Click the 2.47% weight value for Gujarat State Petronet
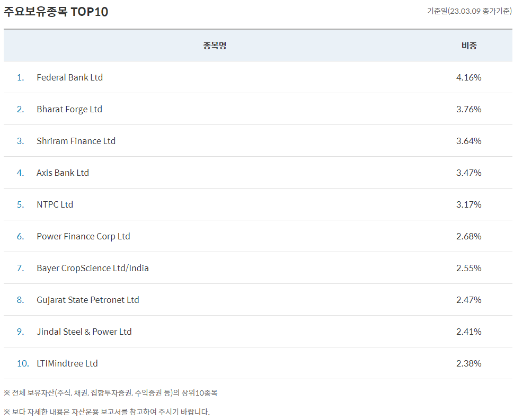The image size is (514, 420). (469, 300)
